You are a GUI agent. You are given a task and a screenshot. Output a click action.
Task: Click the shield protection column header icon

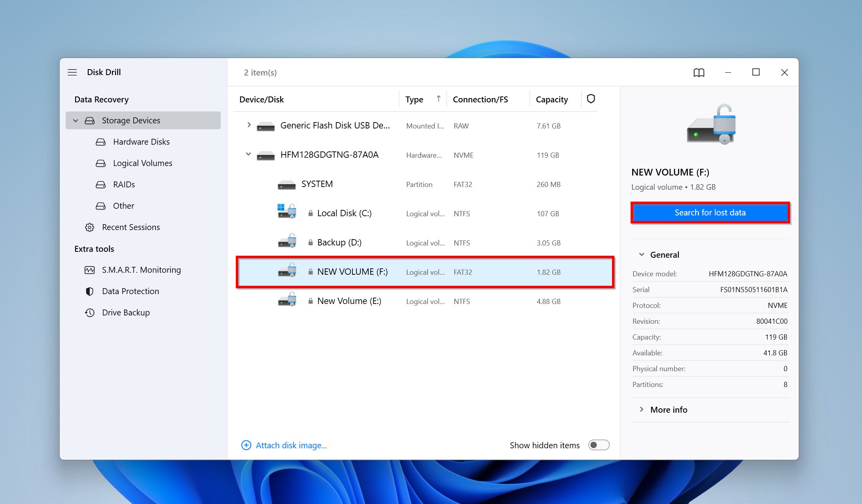tap(591, 99)
